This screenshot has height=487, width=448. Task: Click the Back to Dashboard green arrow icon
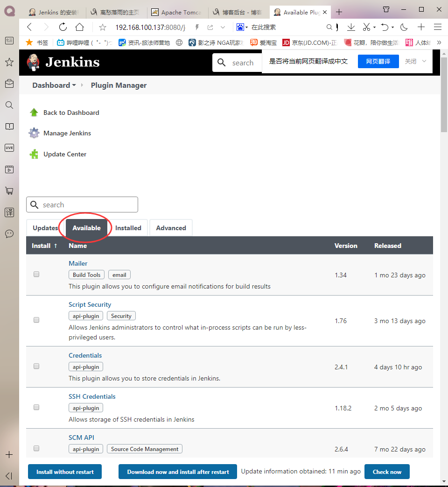click(x=34, y=113)
